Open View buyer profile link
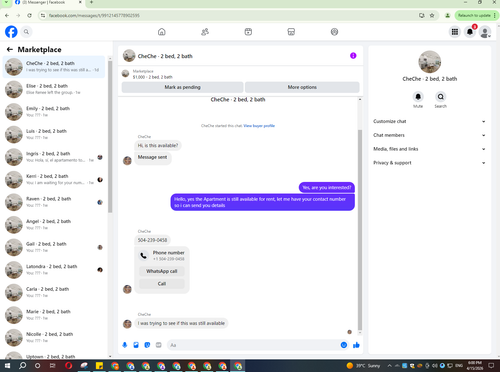 (x=259, y=126)
